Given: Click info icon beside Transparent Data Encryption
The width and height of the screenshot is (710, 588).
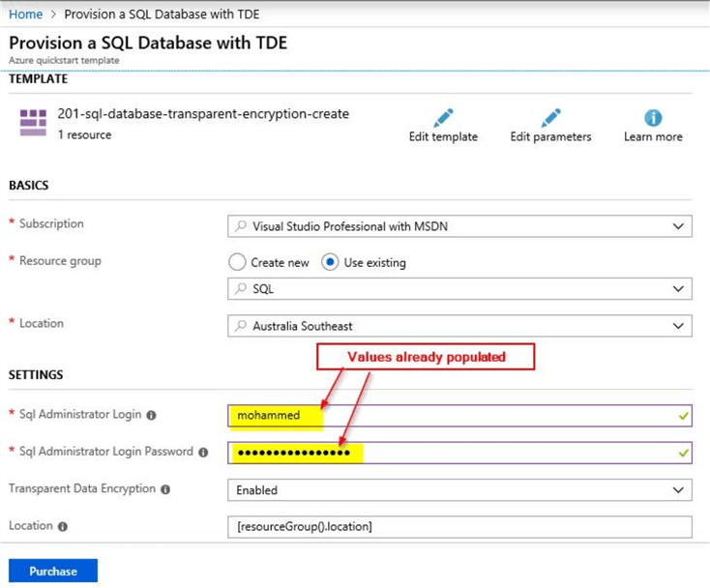Looking at the screenshot, I should point(165,489).
